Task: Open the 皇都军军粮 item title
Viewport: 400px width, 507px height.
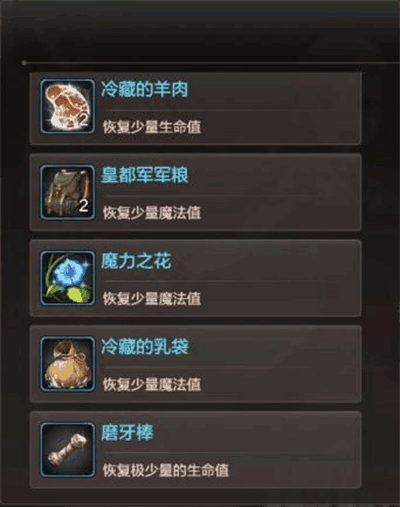Action: pos(144,175)
